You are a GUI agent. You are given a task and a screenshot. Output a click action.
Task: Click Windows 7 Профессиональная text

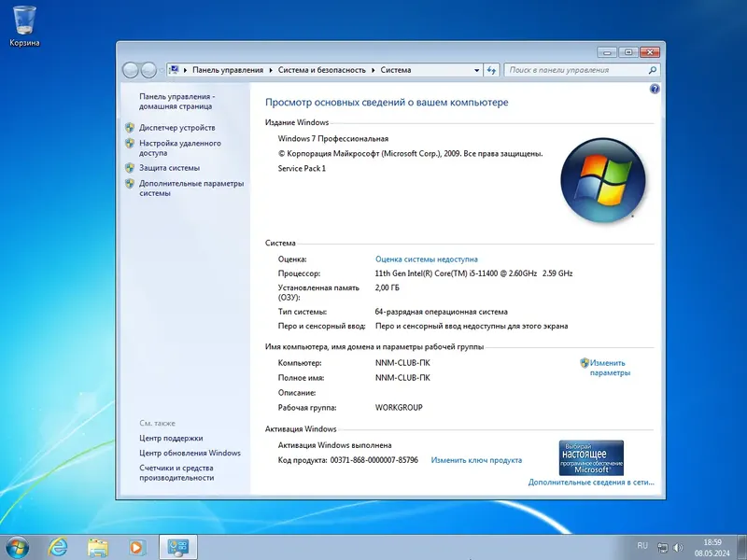point(333,138)
